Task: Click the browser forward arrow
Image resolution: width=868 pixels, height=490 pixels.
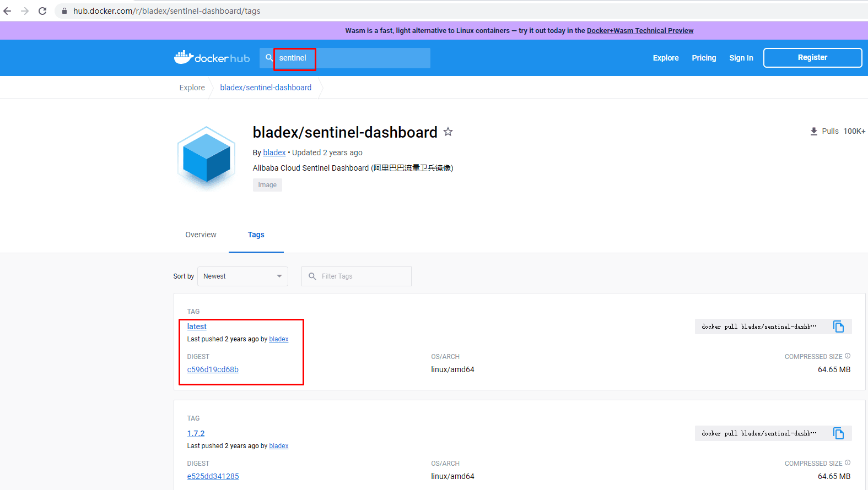Action: point(25,11)
